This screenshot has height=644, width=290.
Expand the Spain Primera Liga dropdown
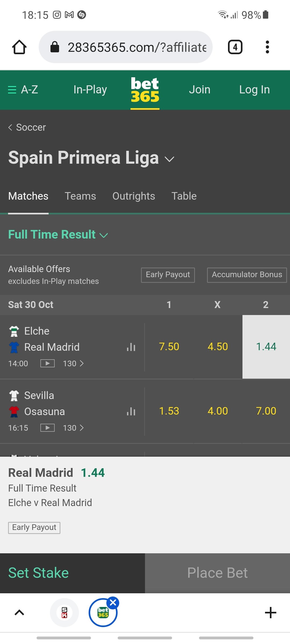point(170,159)
